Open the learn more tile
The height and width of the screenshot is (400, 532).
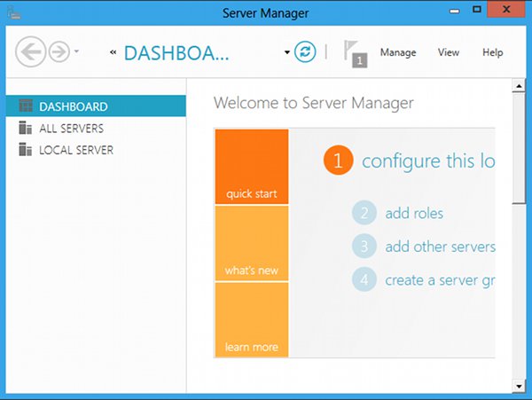[x=252, y=319]
